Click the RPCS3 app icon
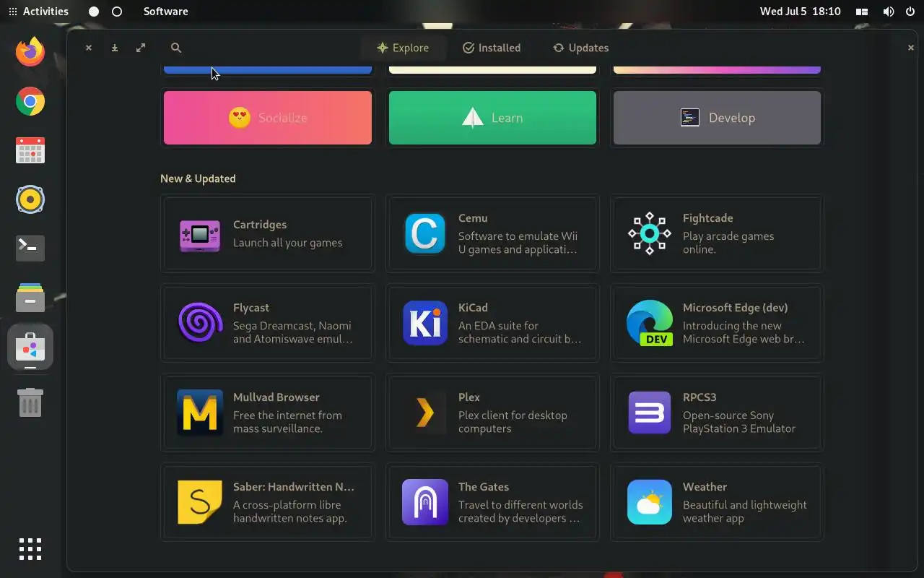Viewport: 924px width, 578px height. coord(649,413)
